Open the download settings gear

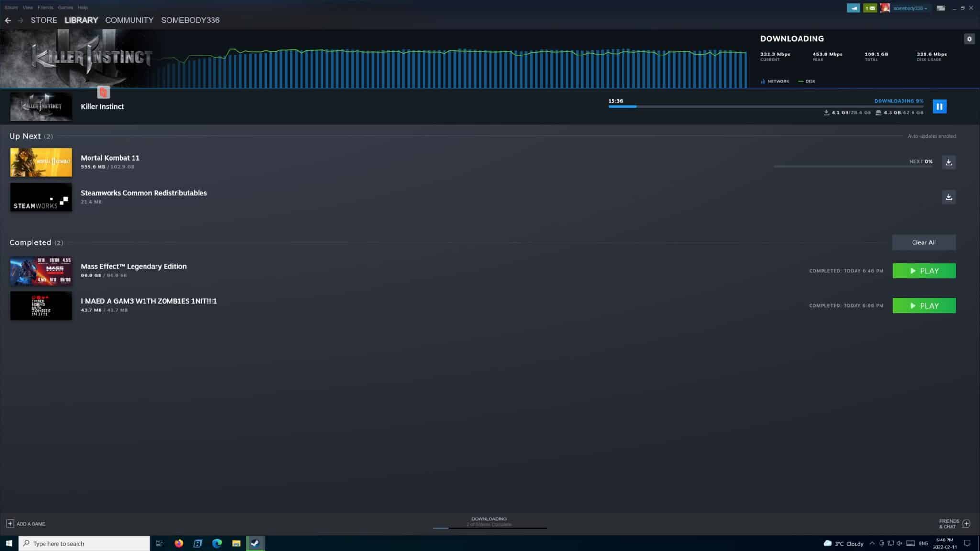(x=970, y=39)
